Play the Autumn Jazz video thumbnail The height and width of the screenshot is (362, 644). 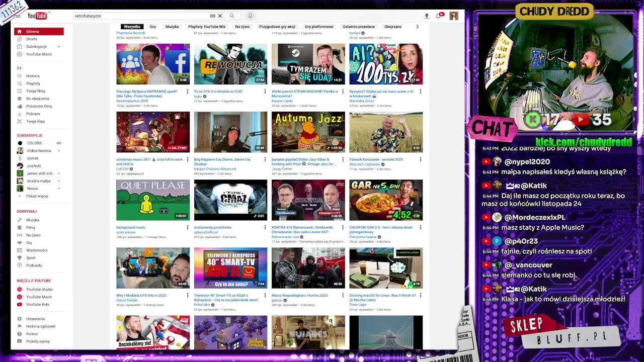pyautogui.click(x=308, y=132)
